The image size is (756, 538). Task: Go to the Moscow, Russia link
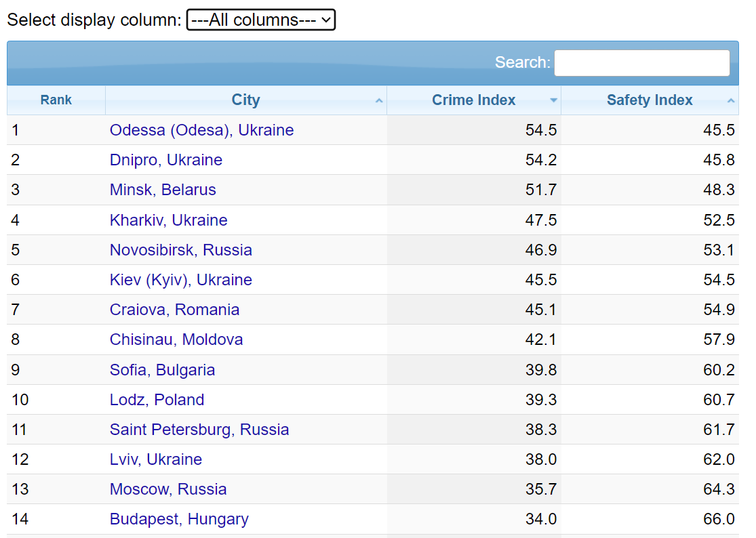click(168, 489)
